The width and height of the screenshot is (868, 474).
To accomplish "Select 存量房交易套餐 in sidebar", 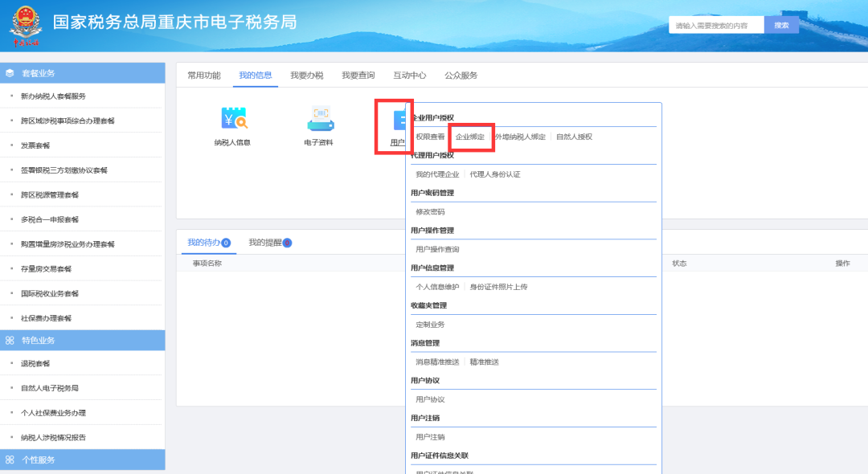I will (46, 269).
